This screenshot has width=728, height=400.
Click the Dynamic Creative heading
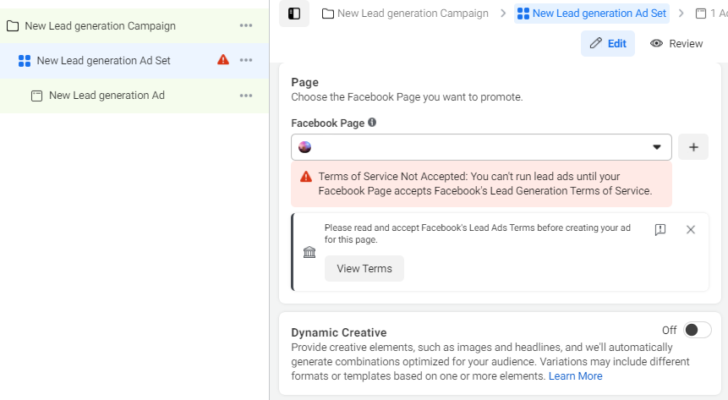click(x=338, y=333)
